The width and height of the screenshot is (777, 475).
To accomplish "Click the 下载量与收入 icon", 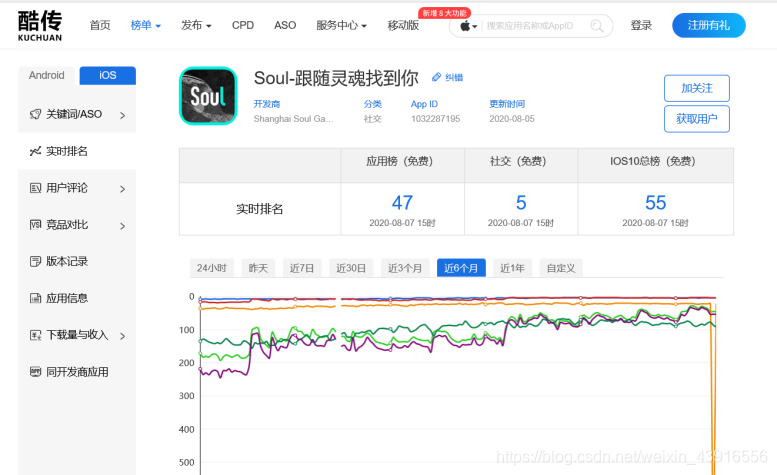I will point(35,335).
